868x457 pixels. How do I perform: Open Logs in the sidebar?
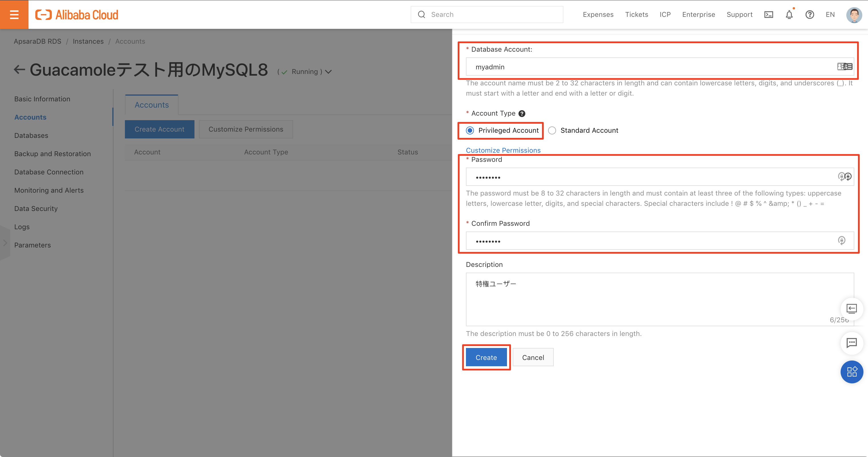(22, 227)
